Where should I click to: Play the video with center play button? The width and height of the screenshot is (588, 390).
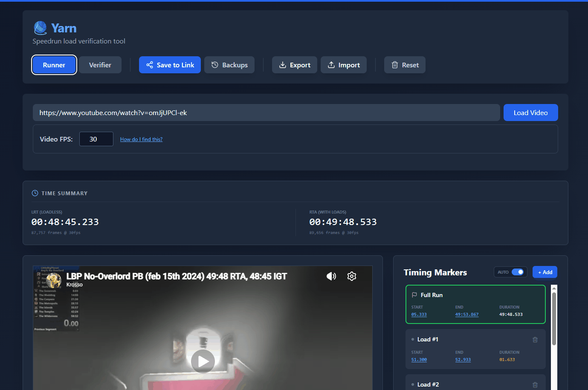tap(203, 361)
